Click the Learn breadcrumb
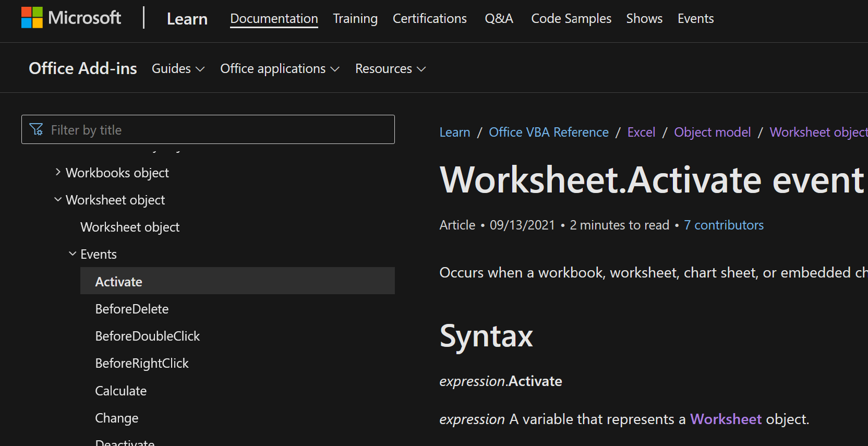 (x=455, y=132)
